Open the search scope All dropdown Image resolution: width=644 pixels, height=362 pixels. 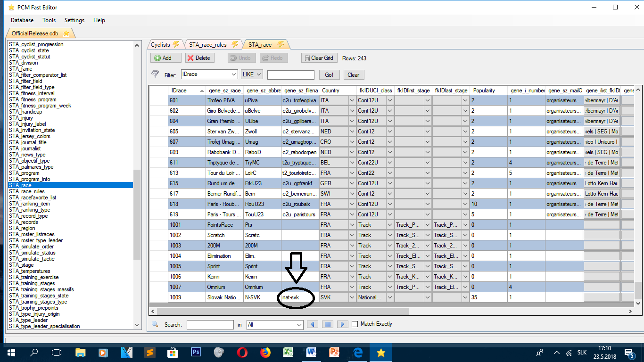[x=299, y=325]
